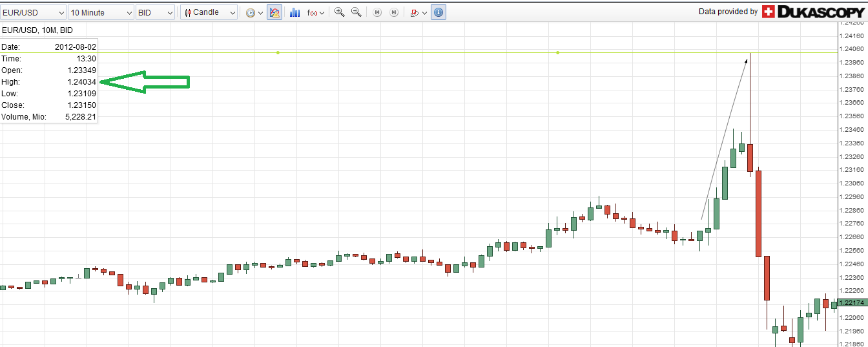The height and width of the screenshot is (347, 868).
Task: Click the High value 1.24034
Action: click(81, 82)
